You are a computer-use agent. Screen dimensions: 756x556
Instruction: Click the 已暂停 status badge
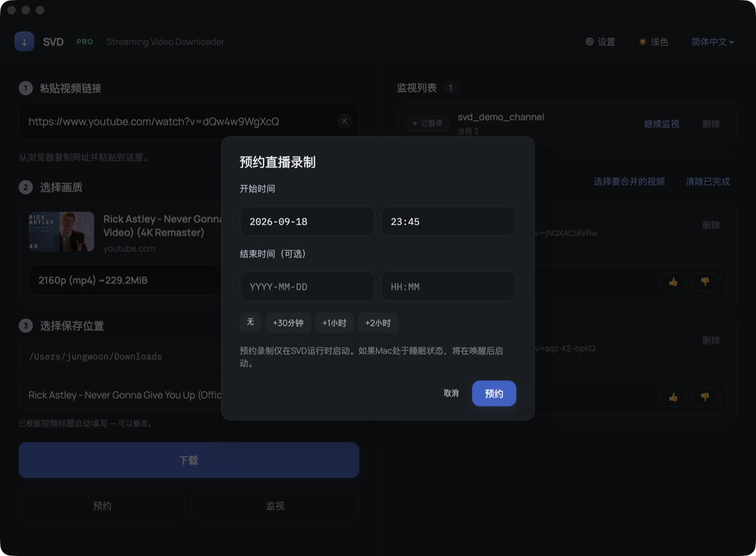coord(428,123)
